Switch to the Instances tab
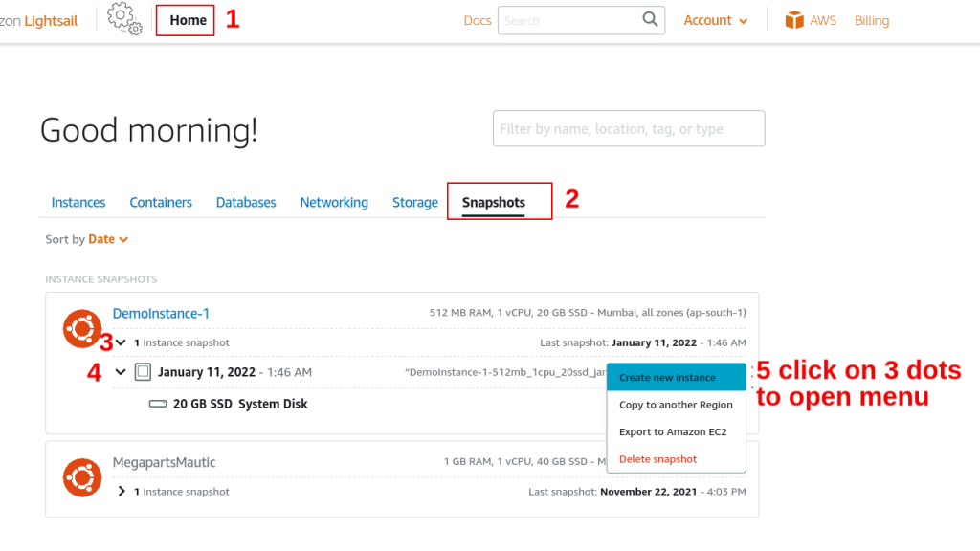Viewport: 980px width, 551px height. point(78,203)
